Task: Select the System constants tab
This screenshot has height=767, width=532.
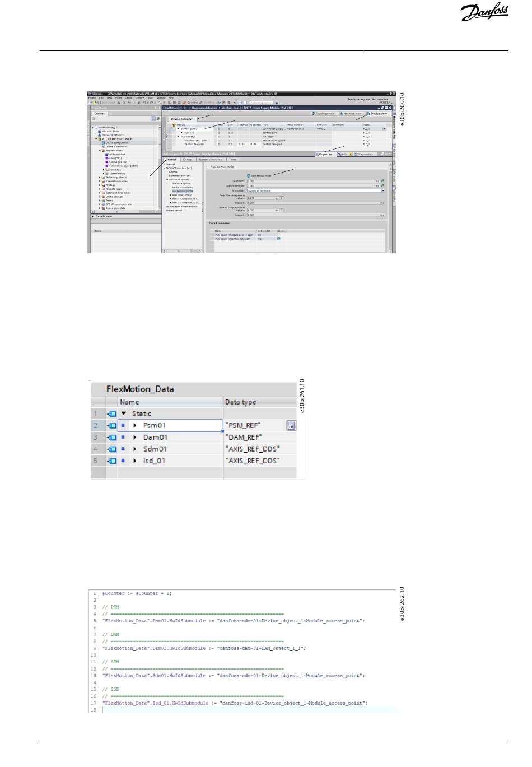Action: pos(211,160)
